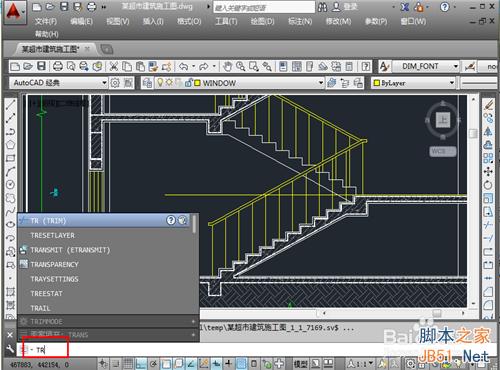Choose TR (TRIM) from autocomplete list
500x370 pixels.
(104, 220)
